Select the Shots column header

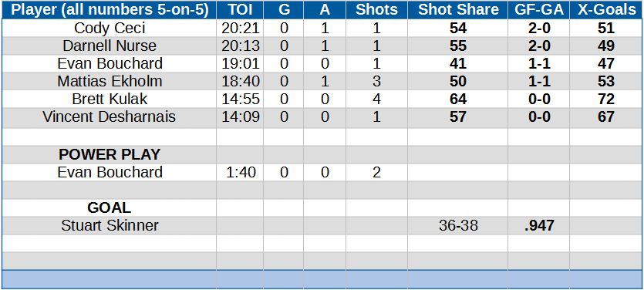click(376, 10)
